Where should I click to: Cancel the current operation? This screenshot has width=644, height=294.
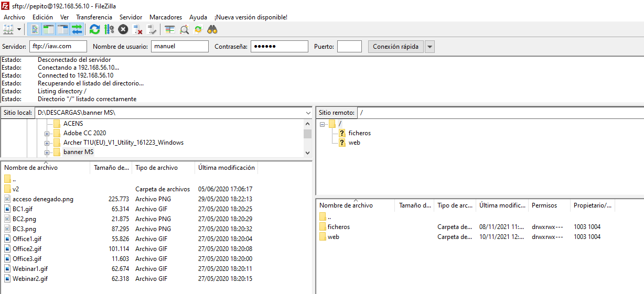[x=123, y=29]
